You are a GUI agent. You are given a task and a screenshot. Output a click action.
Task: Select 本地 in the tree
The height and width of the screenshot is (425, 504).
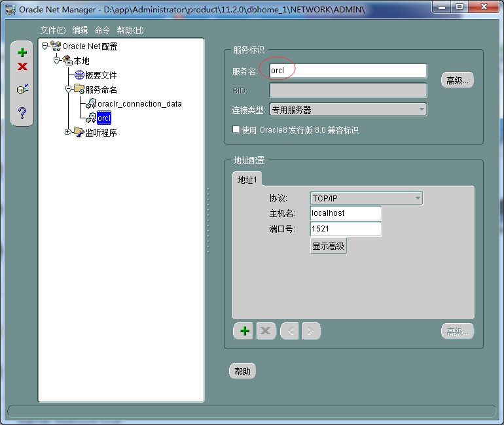point(81,61)
